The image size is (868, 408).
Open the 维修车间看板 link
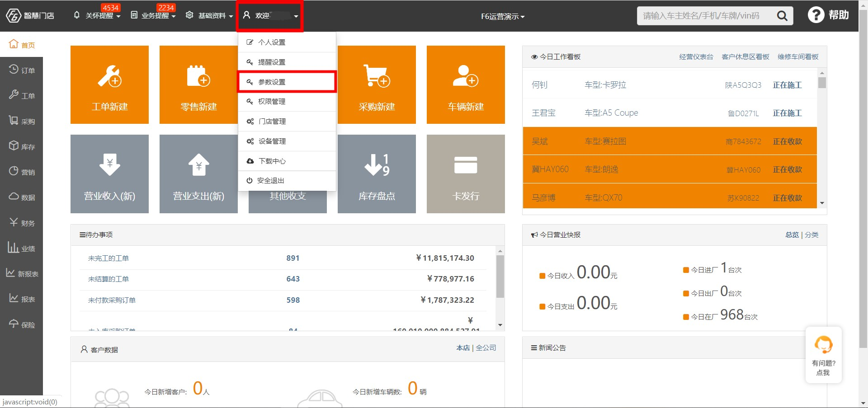(798, 56)
